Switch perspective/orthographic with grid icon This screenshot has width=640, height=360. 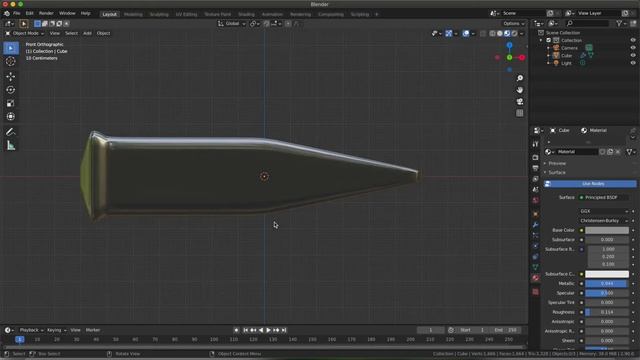pos(520,113)
